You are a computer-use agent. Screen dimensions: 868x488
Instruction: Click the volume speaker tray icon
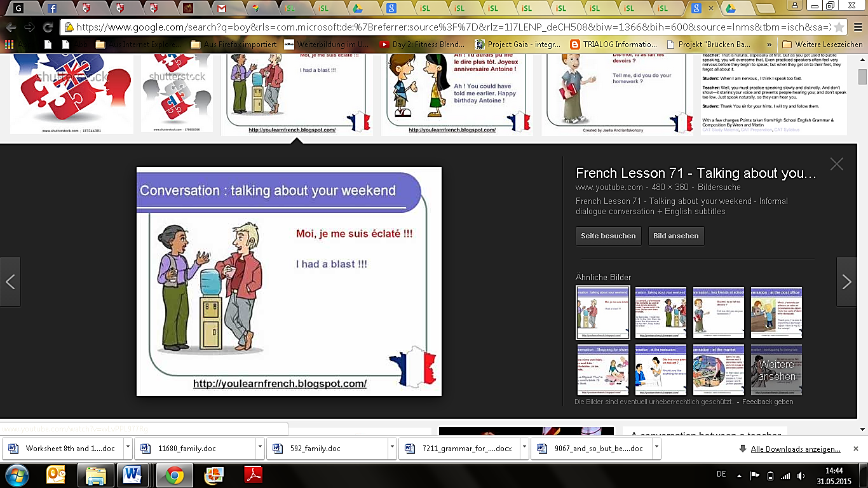coord(800,475)
